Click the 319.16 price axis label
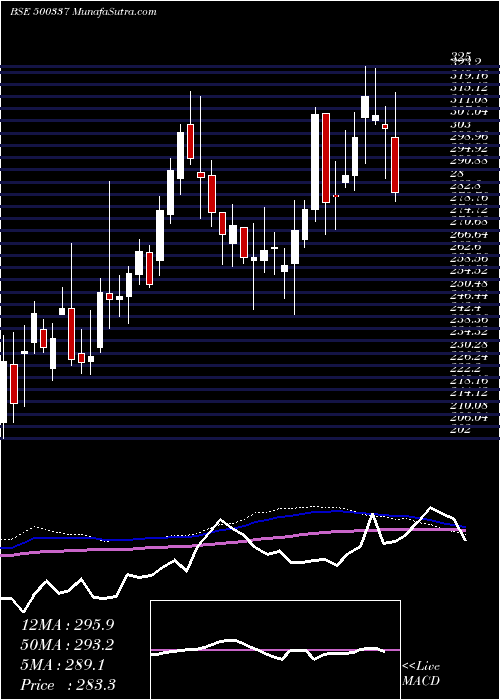500x700 pixels. [x=469, y=76]
